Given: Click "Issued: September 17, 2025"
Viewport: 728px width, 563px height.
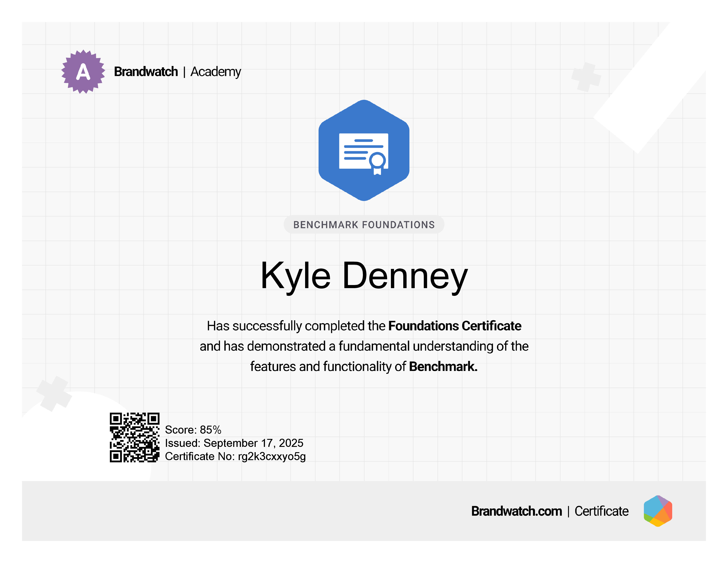Looking at the screenshot, I should coord(234,443).
